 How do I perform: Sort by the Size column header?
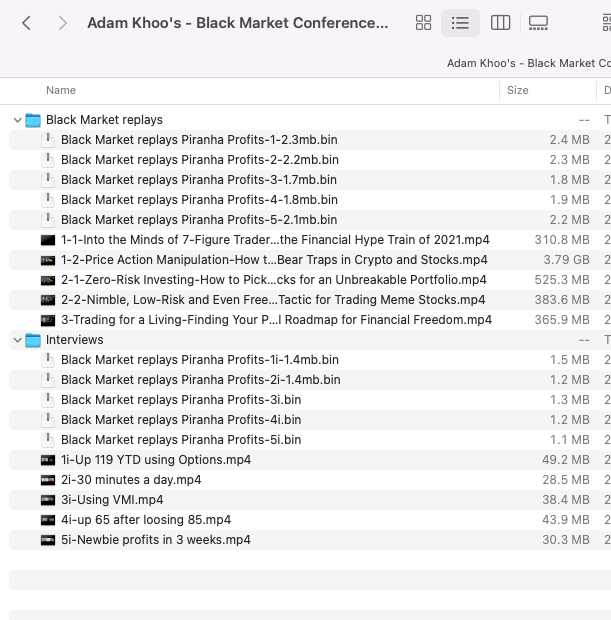pos(517,90)
